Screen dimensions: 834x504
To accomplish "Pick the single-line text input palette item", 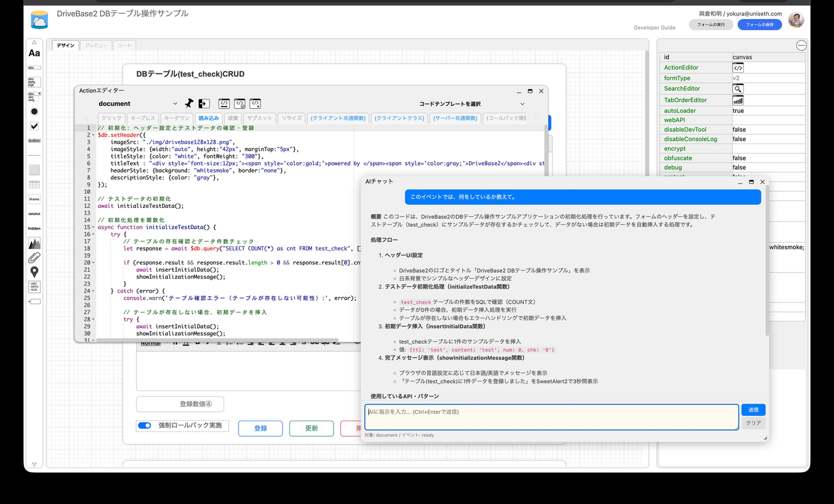I will (34, 68).
